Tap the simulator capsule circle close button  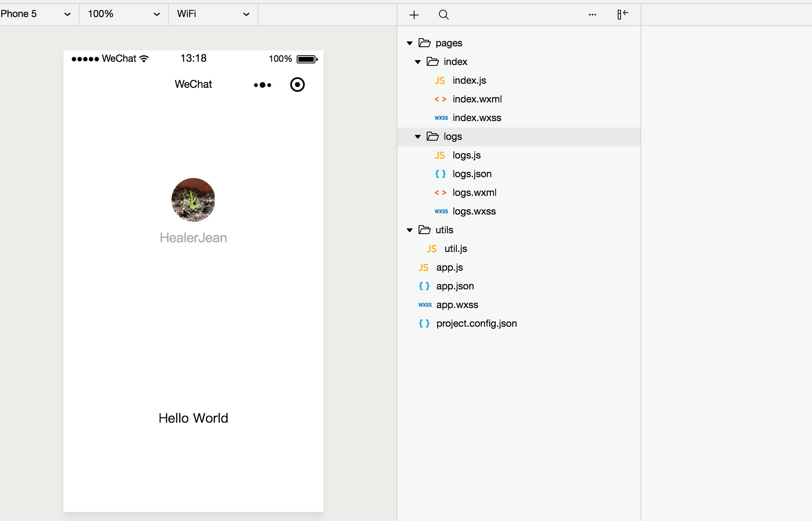pos(297,85)
